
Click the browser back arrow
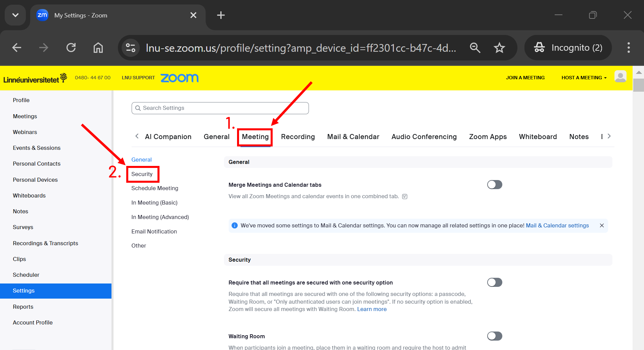pyautogui.click(x=17, y=48)
